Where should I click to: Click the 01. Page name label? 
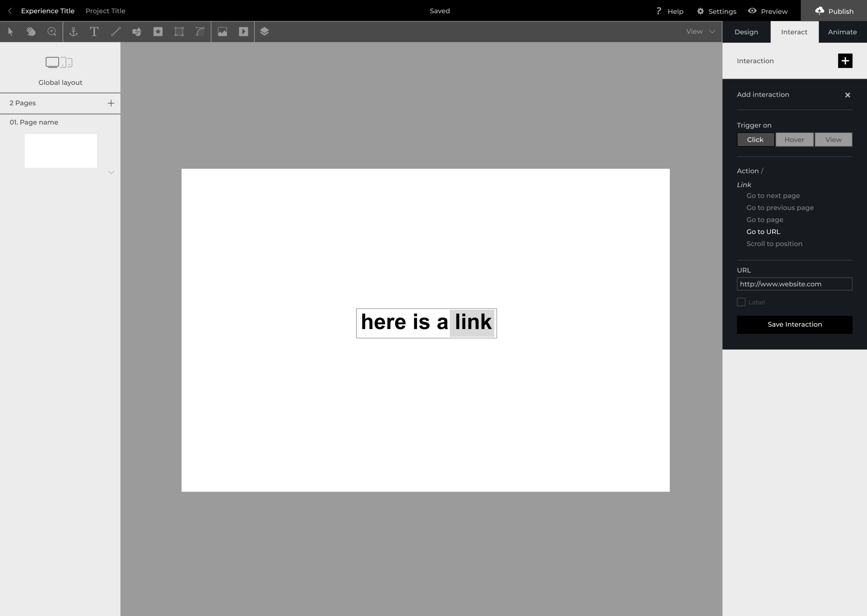[x=34, y=123]
